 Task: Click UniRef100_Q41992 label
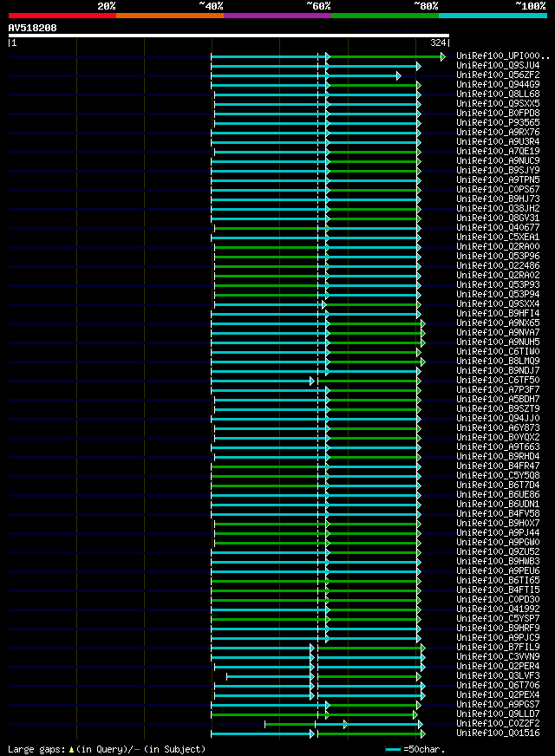click(498, 609)
